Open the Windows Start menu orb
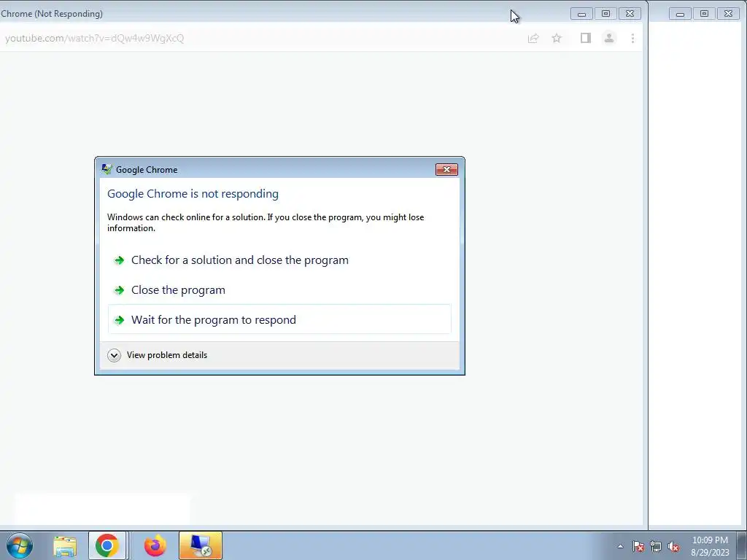The height and width of the screenshot is (560, 747). tap(20, 545)
